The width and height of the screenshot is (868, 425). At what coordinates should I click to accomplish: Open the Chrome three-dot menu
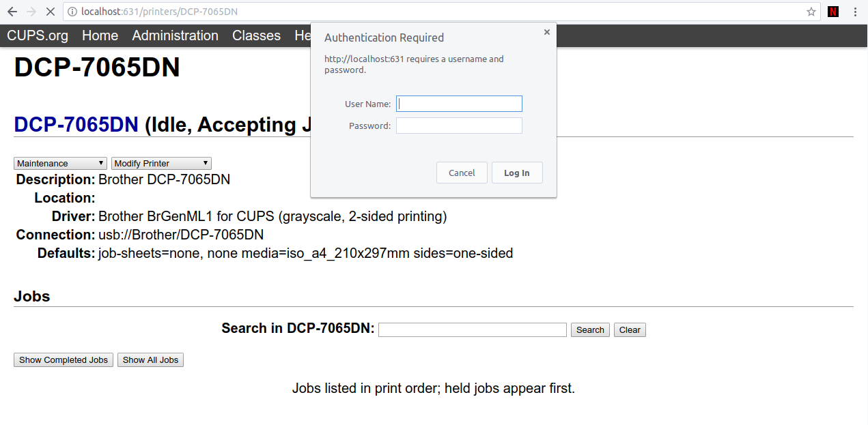coord(855,12)
